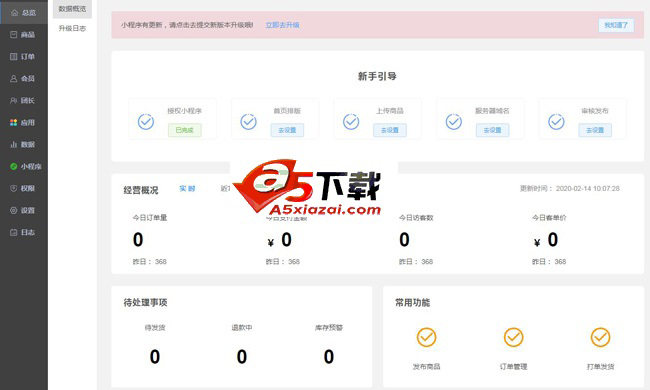Open the 发布商品 shortcut icon
Screen dimensions: 650x390
tap(427, 337)
